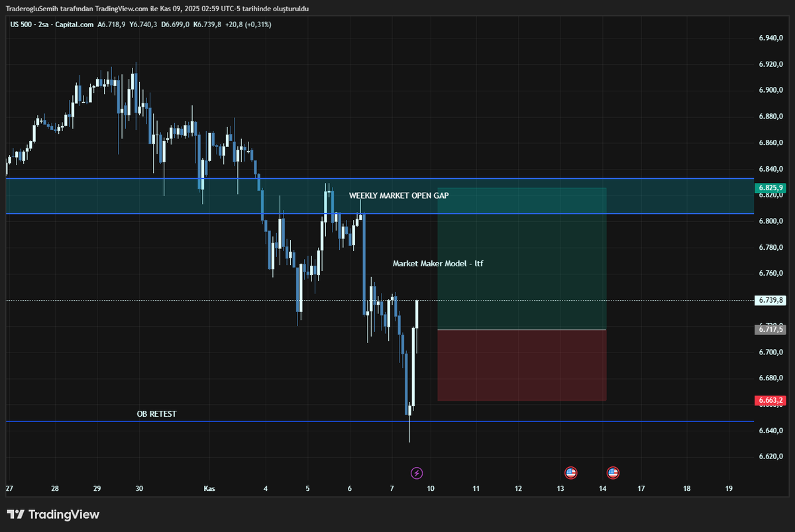Click date 29 on the time axis
Viewport: 795px width, 532px height.
(97, 489)
